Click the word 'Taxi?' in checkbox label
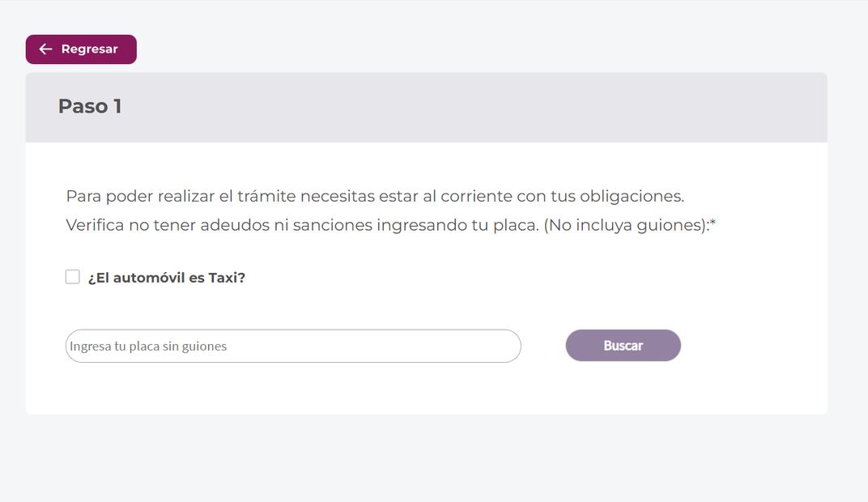 pyautogui.click(x=227, y=278)
